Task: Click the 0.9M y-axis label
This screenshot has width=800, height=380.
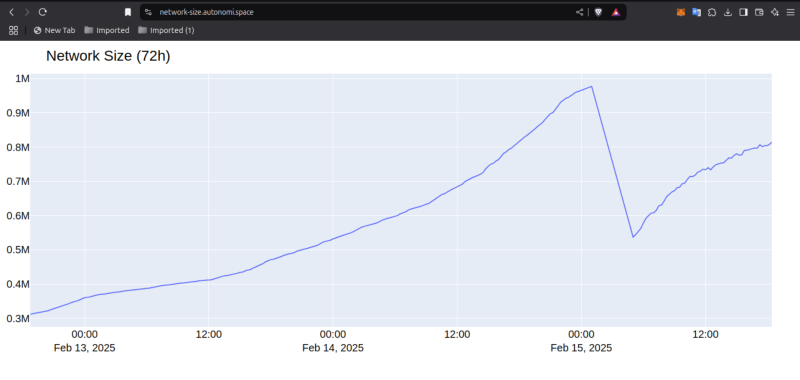Action: click(x=18, y=113)
